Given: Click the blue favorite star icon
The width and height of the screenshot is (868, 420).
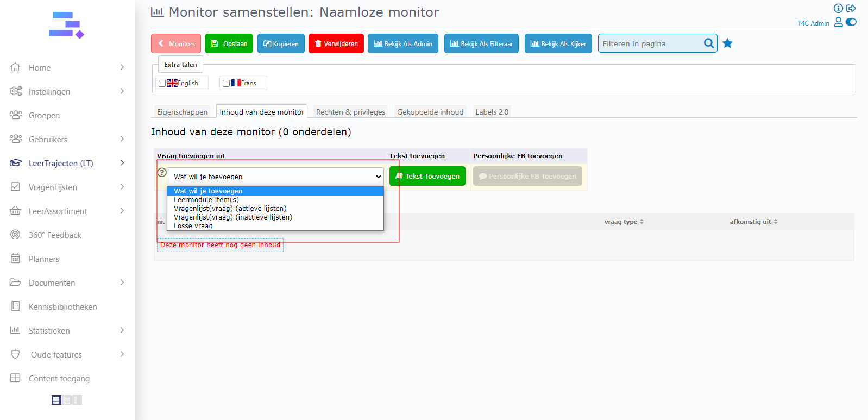Looking at the screenshot, I should pos(727,43).
